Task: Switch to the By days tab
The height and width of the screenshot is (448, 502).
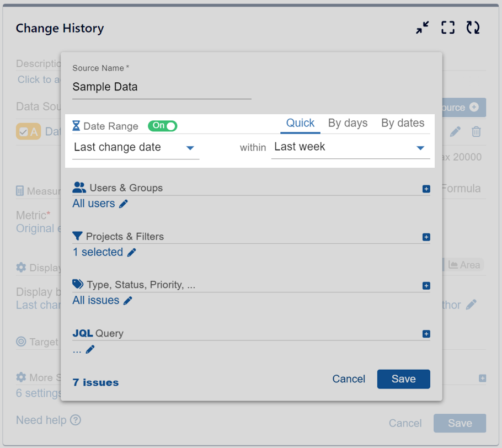Action: 348,123
